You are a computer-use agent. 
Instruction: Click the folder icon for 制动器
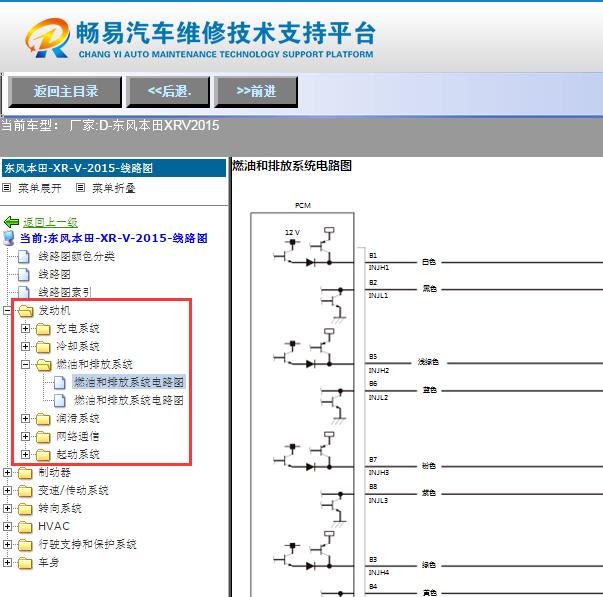[25, 473]
